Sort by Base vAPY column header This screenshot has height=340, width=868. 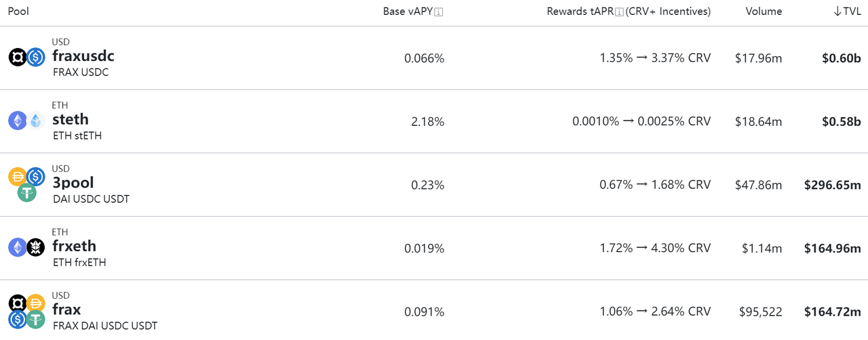tap(408, 12)
